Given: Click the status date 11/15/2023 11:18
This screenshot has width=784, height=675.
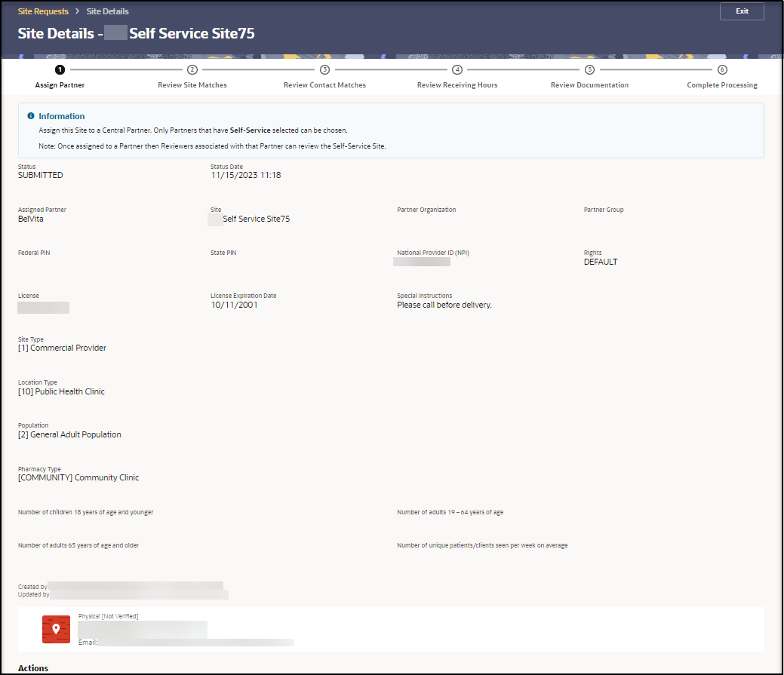Looking at the screenshot, I should 246,176.
